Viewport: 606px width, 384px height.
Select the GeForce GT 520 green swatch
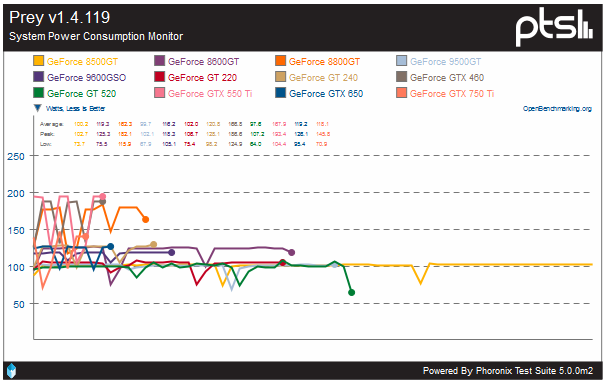[38, 93]
